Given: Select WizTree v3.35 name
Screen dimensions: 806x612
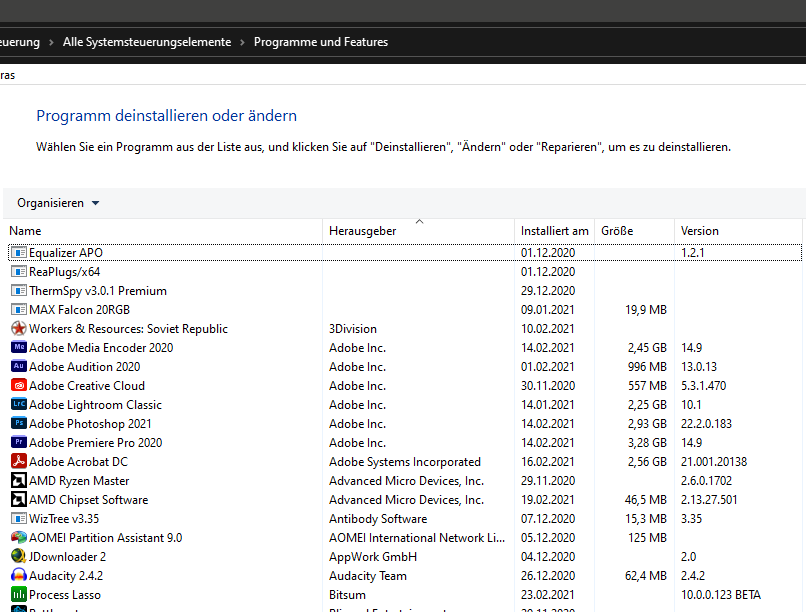Looking at the screenshot, I should click(64, 518).
